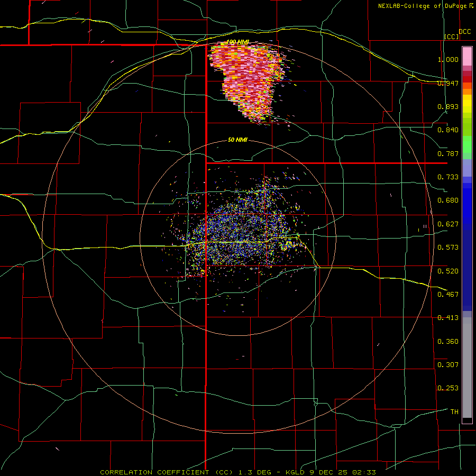This screenshot has width=476, height=476.
Task: Select the 0.733 scale value
Action: pos(448,177)
